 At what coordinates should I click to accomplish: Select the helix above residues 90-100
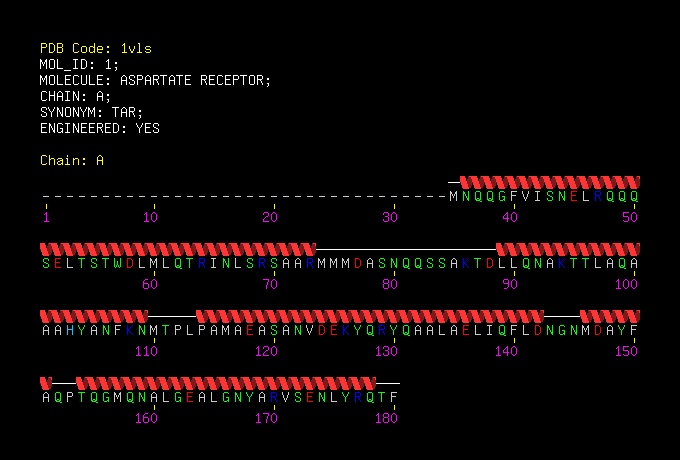point(568,250)
